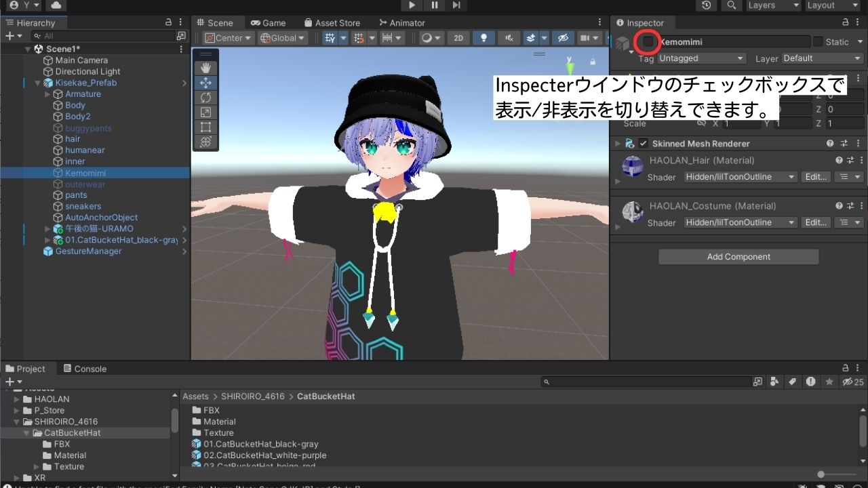Toggle the scene lighting bulb icon
The height and width of the screenshot is (488, 868).
484,38
